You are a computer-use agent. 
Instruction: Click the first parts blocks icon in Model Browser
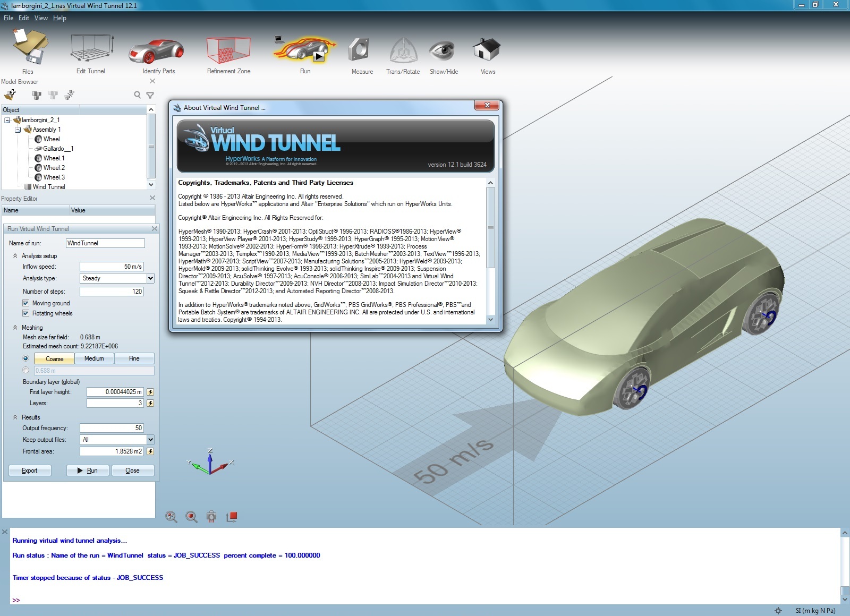[36, 95]
